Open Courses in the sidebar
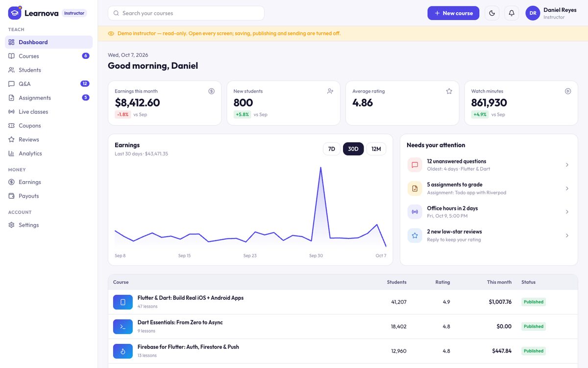 [x=49, y=56]
